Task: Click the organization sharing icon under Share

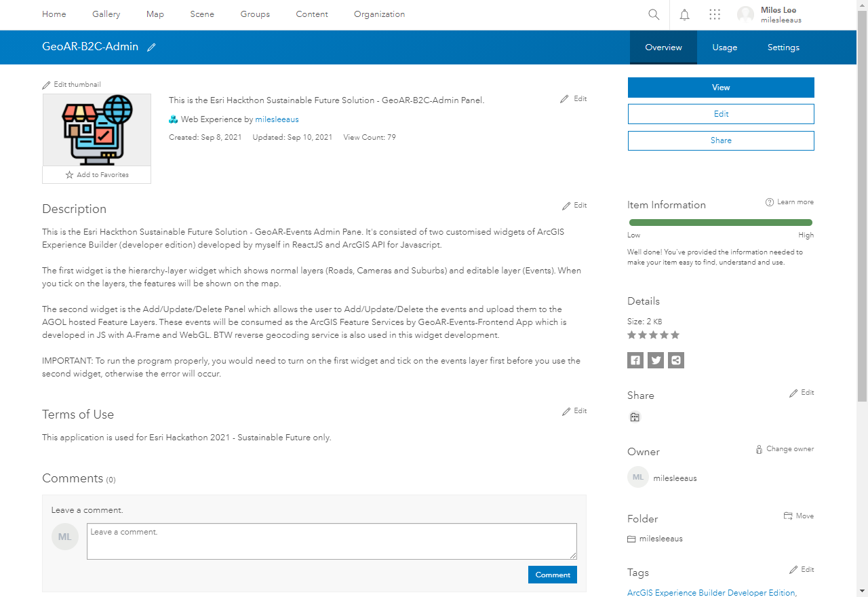Action: click(635, 417)
